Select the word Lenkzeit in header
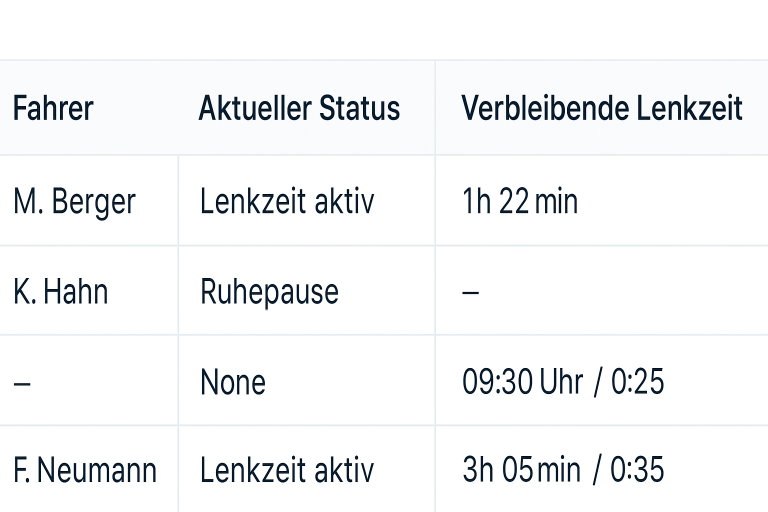This screenshot has width=768, height=512. click(690, 108)
